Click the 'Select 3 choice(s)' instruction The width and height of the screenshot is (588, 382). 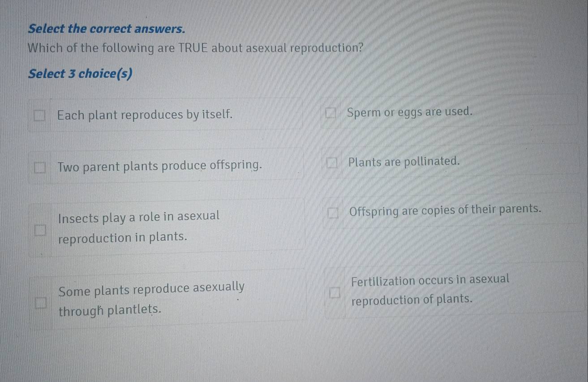point(80,74)
